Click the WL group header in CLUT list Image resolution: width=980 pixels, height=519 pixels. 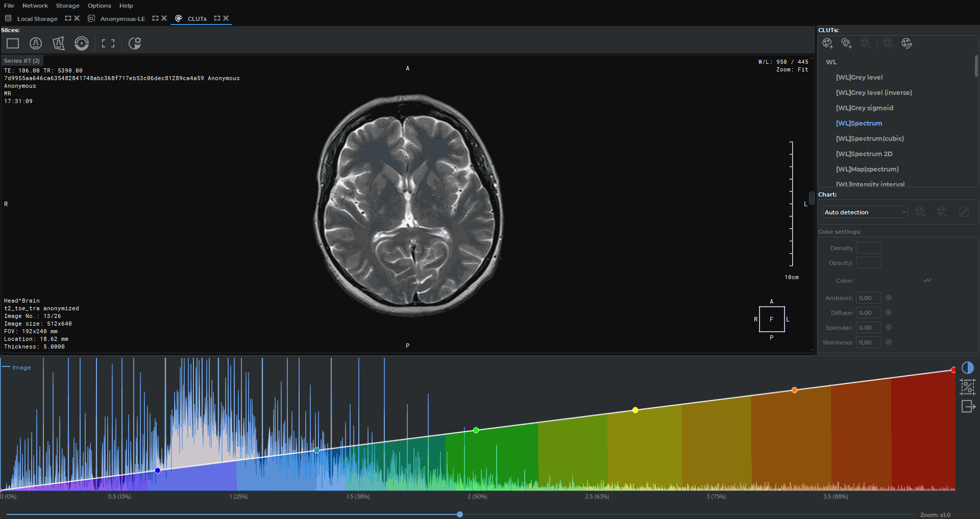(831, 62)
